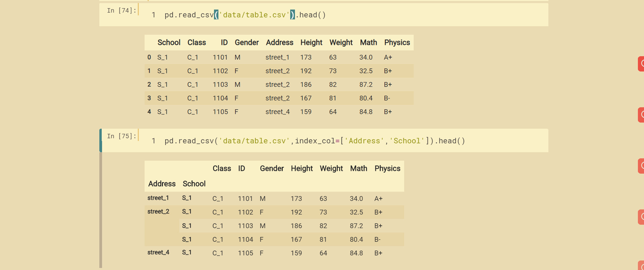
Task: Click Height 159 in the second output table
Action: click(296, 253)
